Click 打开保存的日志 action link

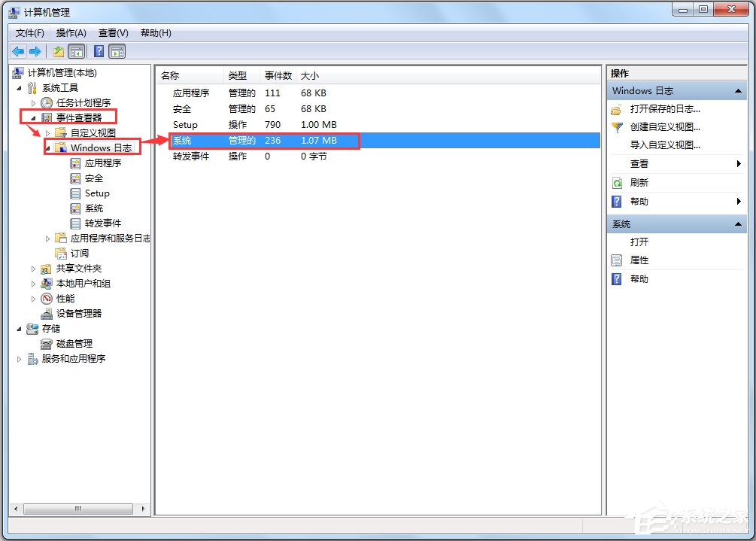tap(665, 109)
